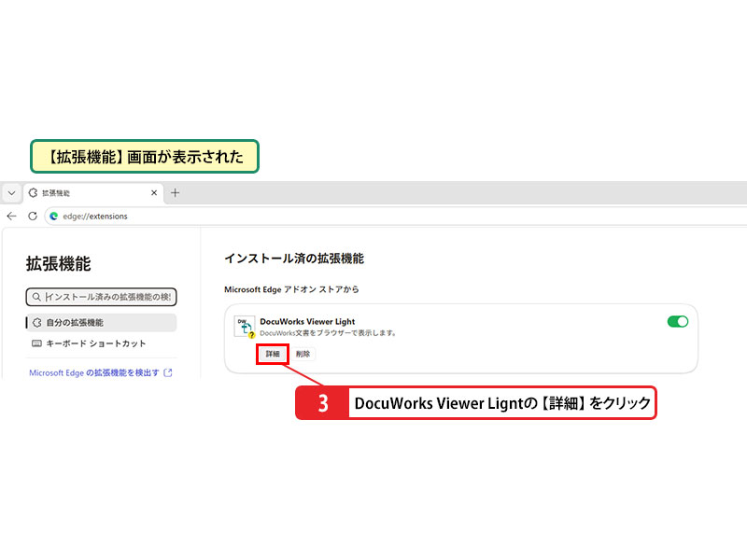Focus the edge://extensions address bar
747x560 pixels.
pyautogui.click(x=395, y=217)
